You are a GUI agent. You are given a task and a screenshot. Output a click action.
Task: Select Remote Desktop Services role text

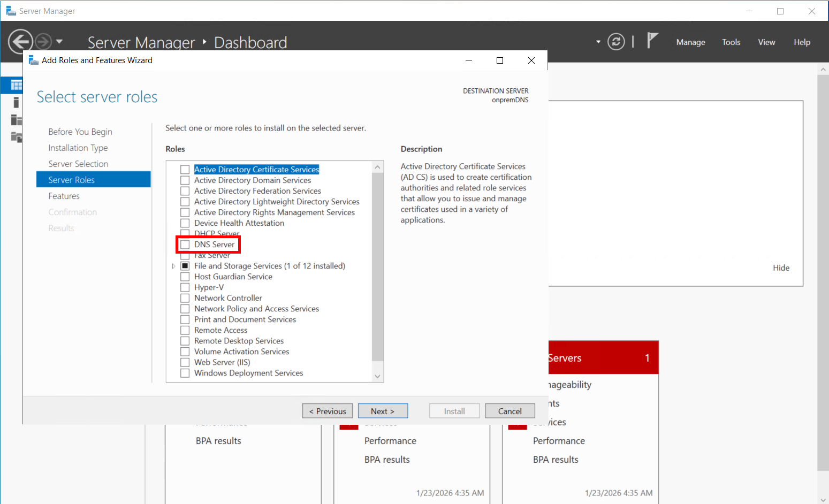point(239,341)
